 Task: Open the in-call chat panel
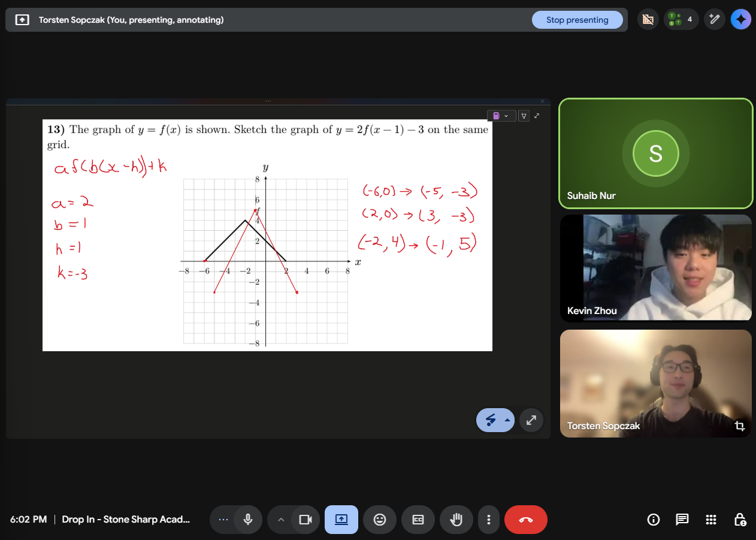[682, 520]
